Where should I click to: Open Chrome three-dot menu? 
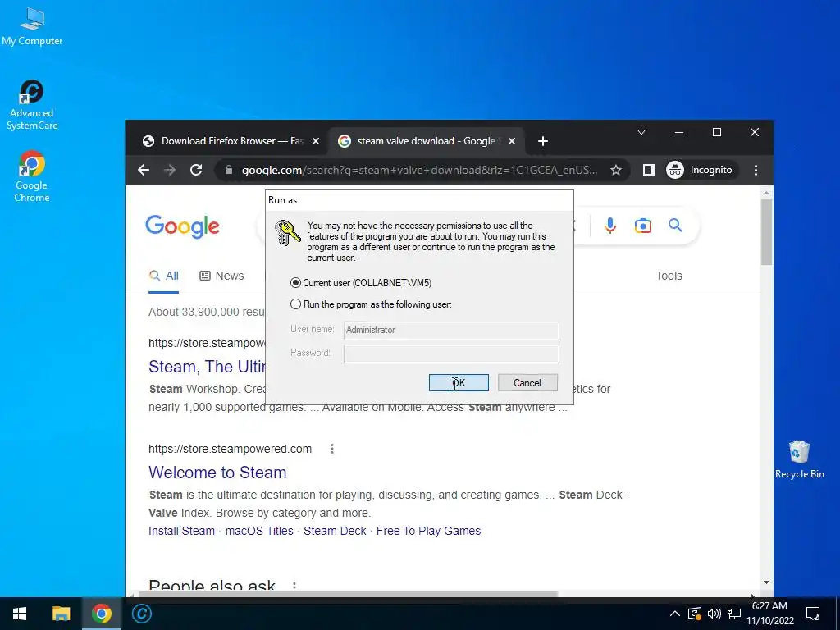point(756,170)
